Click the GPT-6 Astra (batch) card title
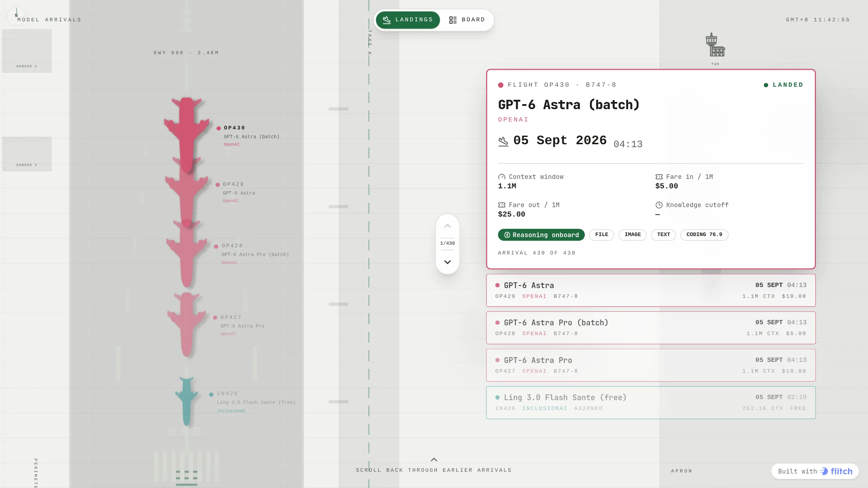Image resolution: width=868 pixels, height=488 pixels. (x=569, y=105)
